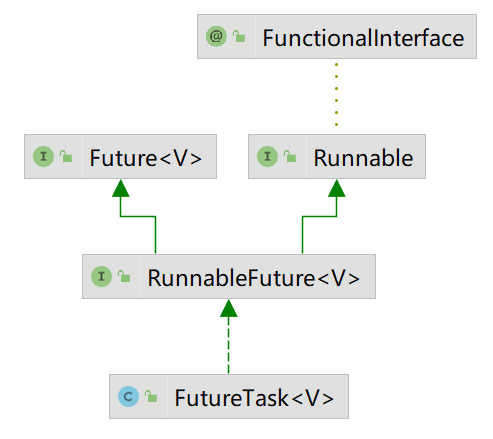Click the blue class C icon on FutureTask<V>
The width and height of the screenshot is (493, 439).
coord(128,396)
